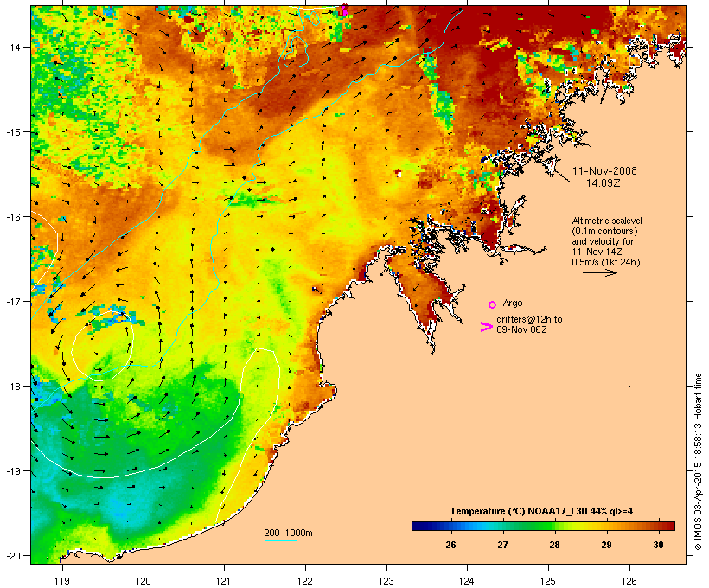
Task: Click the 0.5m/s velocity scale arrow
Action: (599, 272)
